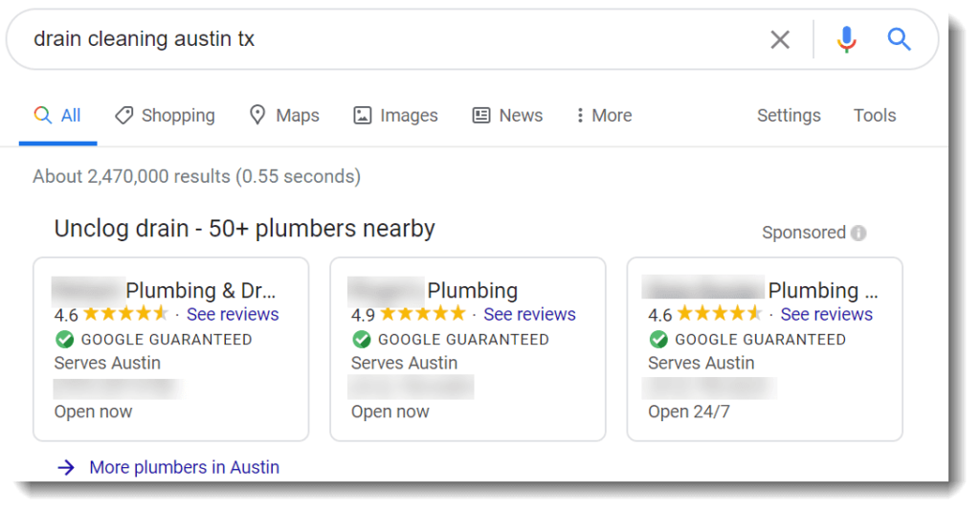980x513 pixels.
Task: See reviews for the 4.9-rated plumber
Action: [529, 314]
